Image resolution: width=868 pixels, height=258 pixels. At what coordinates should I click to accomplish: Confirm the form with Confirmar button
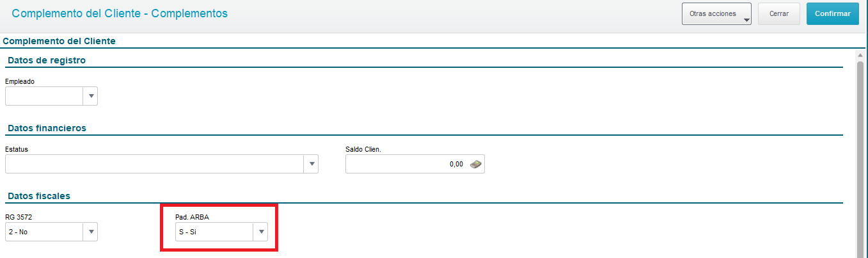coord(832,13)
